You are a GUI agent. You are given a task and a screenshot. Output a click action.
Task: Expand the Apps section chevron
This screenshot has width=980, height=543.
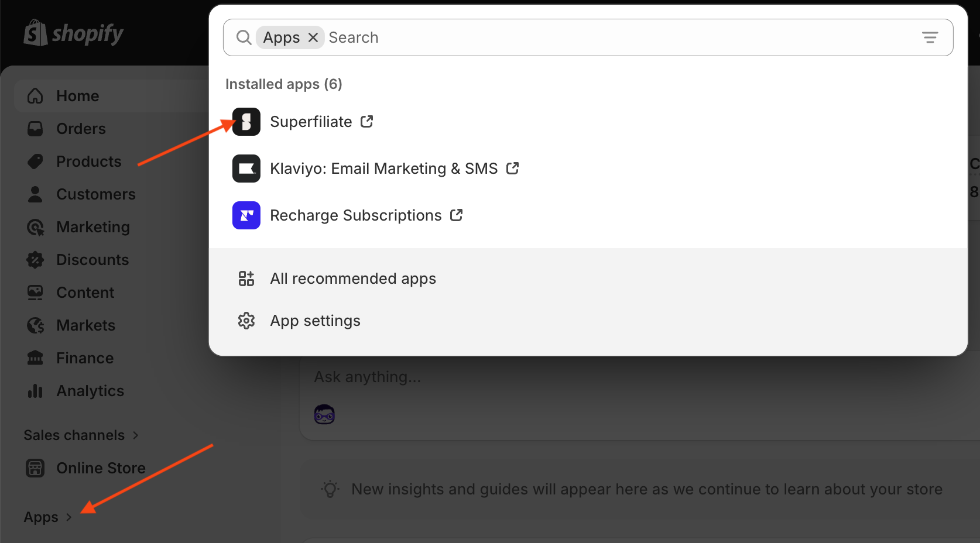click(68, 517)
